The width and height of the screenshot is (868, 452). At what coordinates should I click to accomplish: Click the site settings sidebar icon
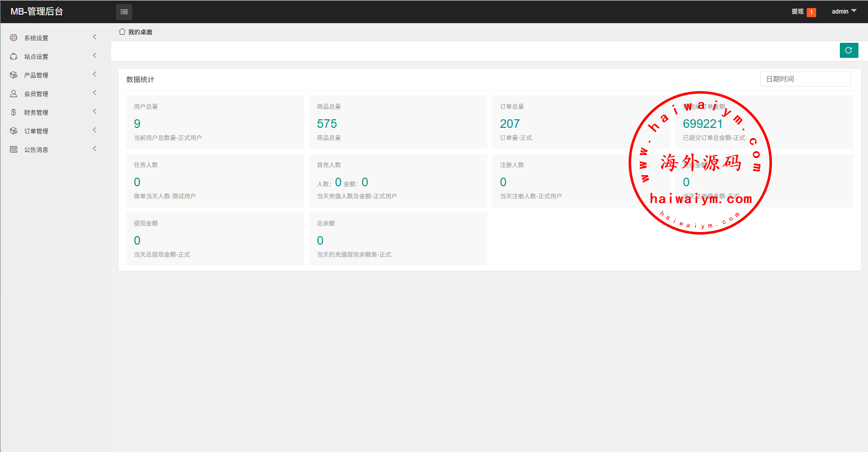tap(14, 56)
